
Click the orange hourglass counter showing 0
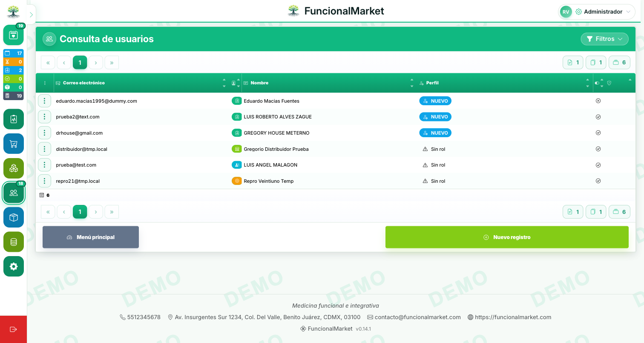tap(13, 62)
